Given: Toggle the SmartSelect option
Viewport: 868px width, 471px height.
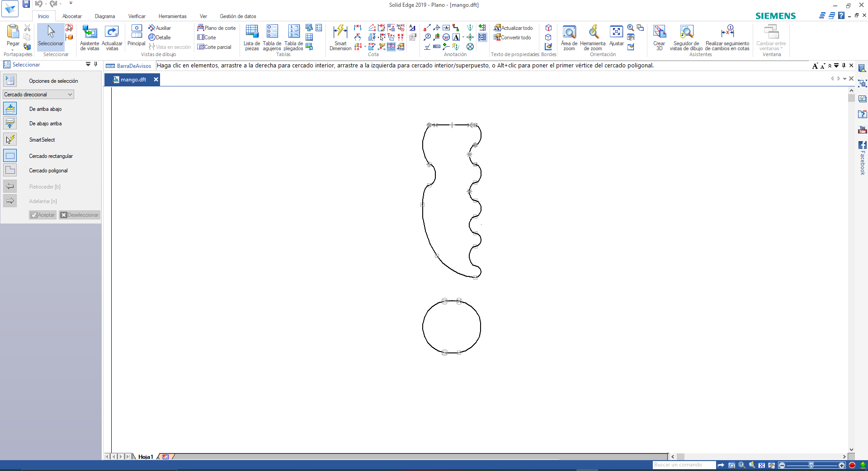Looking at the screenshot, I should coord(10,139).
